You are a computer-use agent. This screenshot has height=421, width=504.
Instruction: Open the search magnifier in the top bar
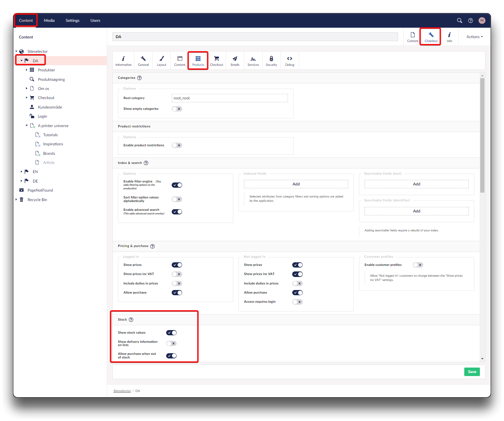(x=459, y=21)
